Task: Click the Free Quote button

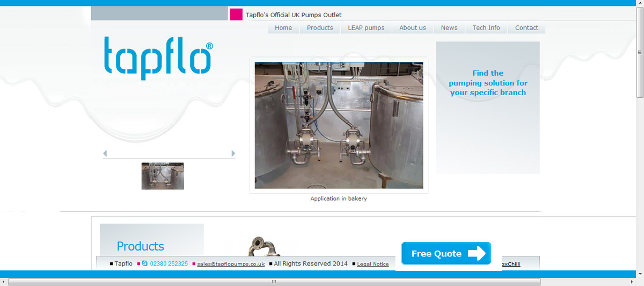Action: point(446,253)
